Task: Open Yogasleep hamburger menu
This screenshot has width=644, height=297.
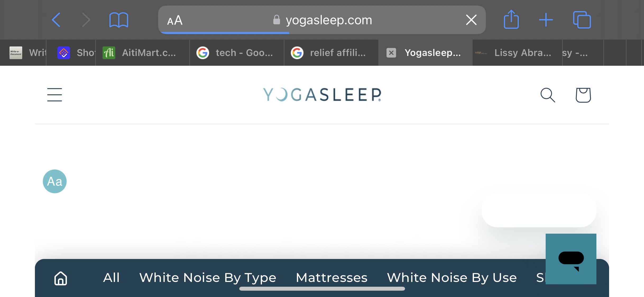Action: click(54, 95)
